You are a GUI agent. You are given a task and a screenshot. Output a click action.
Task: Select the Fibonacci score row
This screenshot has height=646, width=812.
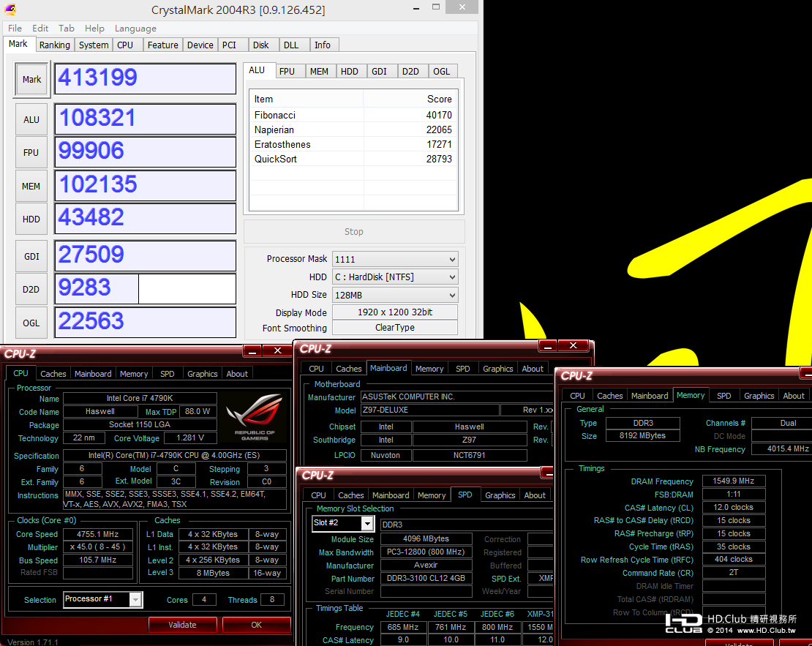click(353, 115)
